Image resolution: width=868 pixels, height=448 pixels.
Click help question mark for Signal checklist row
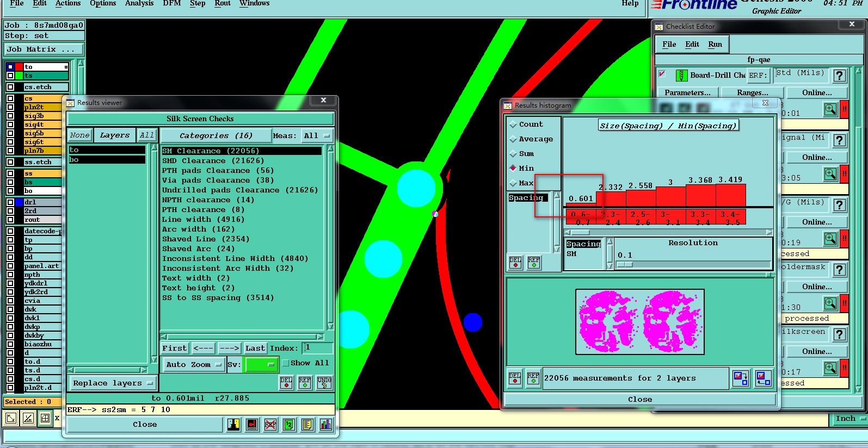point(840,140)
